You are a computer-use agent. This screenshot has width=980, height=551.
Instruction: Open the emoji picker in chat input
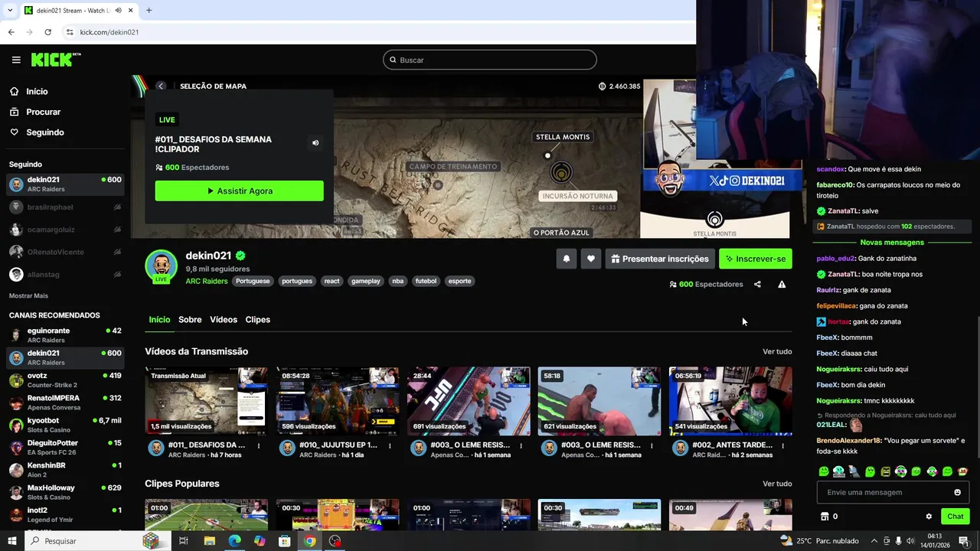957,492
